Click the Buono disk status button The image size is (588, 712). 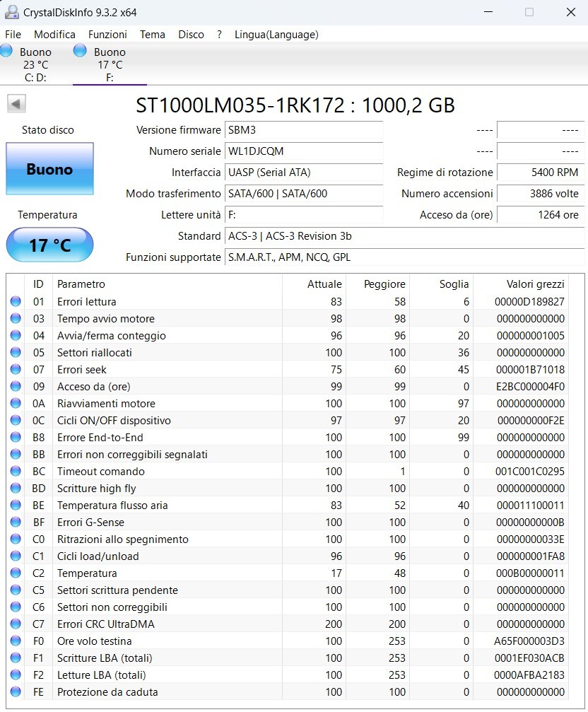pos(50,169)
